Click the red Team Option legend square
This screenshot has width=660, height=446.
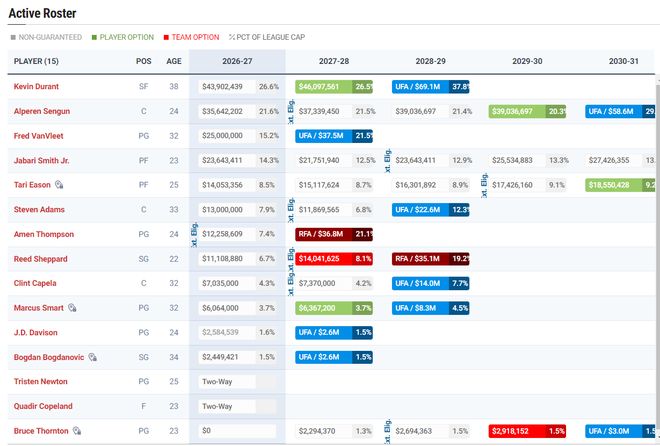(166, 37)
